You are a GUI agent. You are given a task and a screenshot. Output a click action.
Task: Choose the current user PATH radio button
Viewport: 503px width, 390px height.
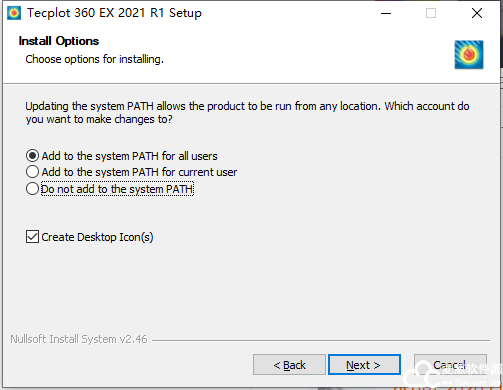click(x=32, y=172)
